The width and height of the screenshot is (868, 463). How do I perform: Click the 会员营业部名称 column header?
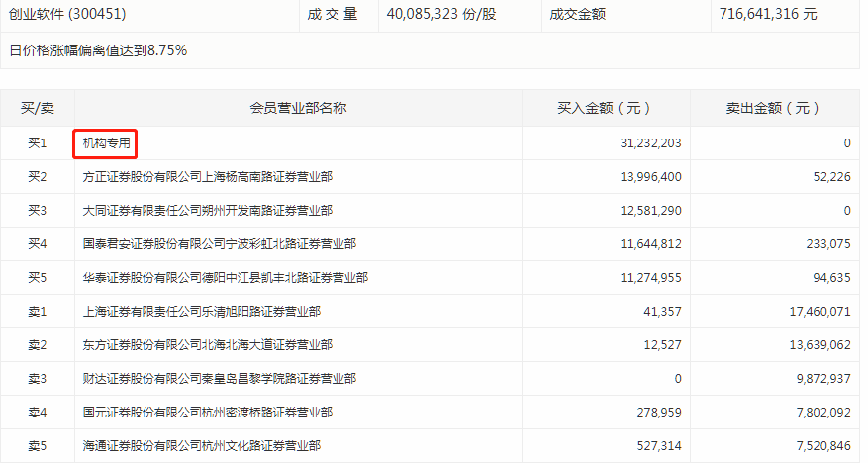click(x=298, y=108)
